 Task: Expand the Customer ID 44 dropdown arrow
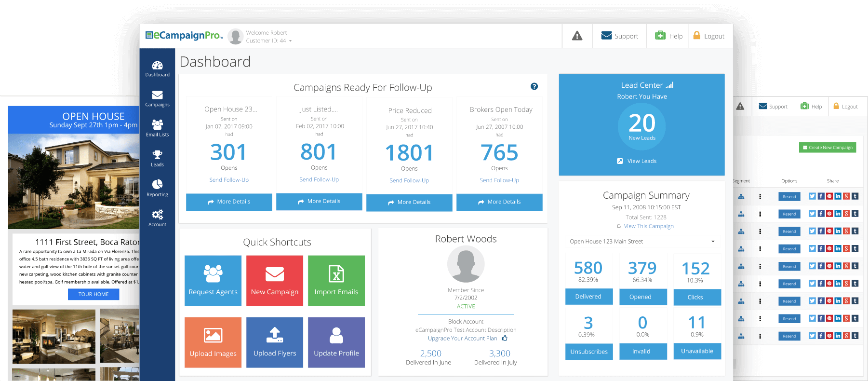tap(290, 41)
